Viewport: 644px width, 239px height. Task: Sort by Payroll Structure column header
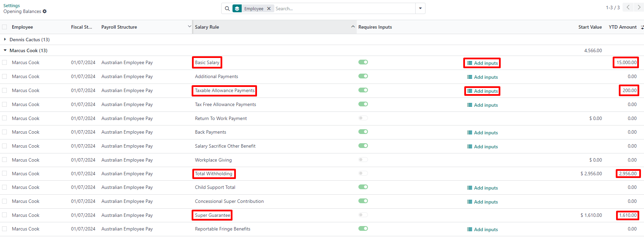point(119,27)
